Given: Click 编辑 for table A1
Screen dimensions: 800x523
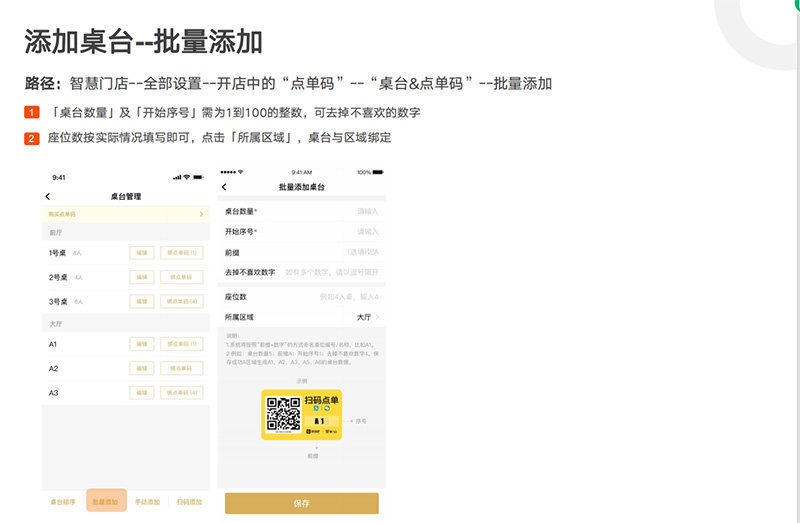Looking at the screenshot, I should pyautogui.click(x=142, y=344).
